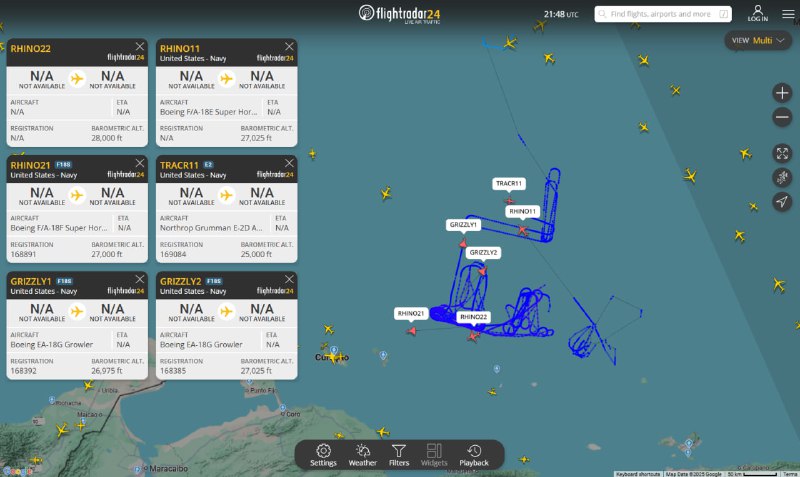Close the RHINO22 flight card
The image size is (800, 477).
(139, 46)
